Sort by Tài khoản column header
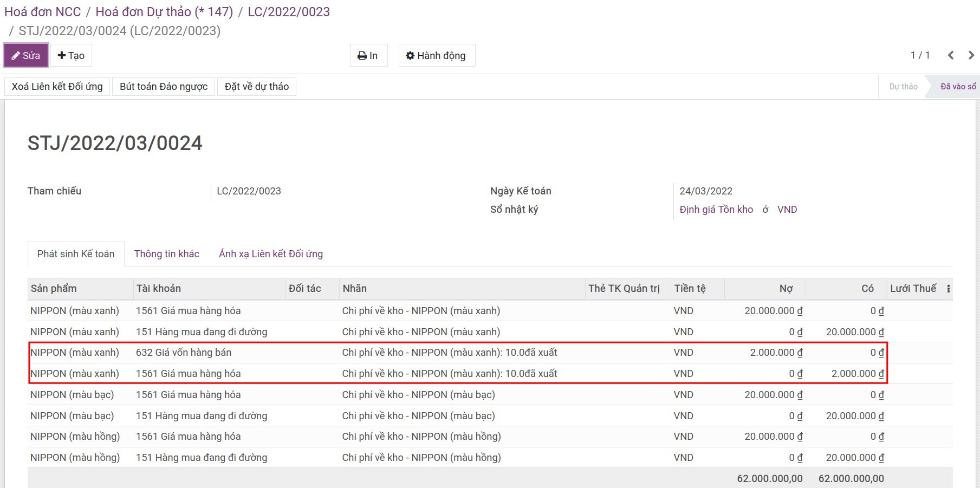980x488 pixels. [x=209, y=289]
